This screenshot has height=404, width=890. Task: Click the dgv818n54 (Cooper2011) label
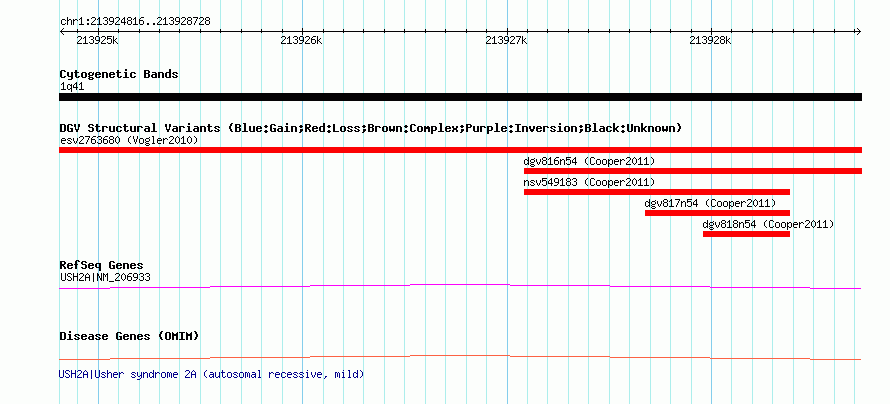point(768,224)
